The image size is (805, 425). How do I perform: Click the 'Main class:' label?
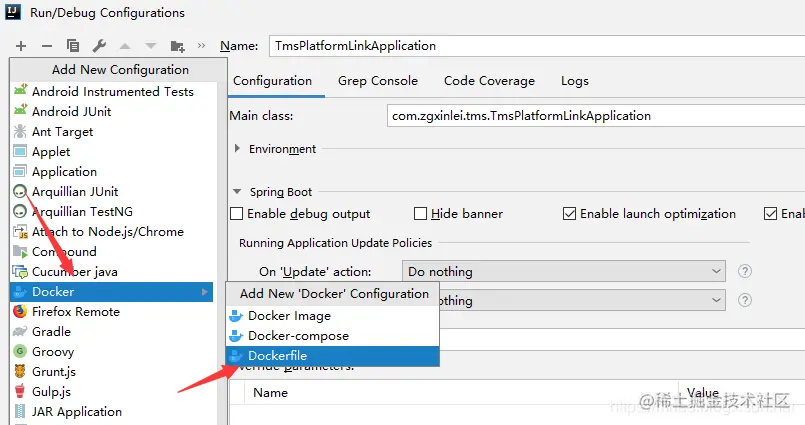261,116
